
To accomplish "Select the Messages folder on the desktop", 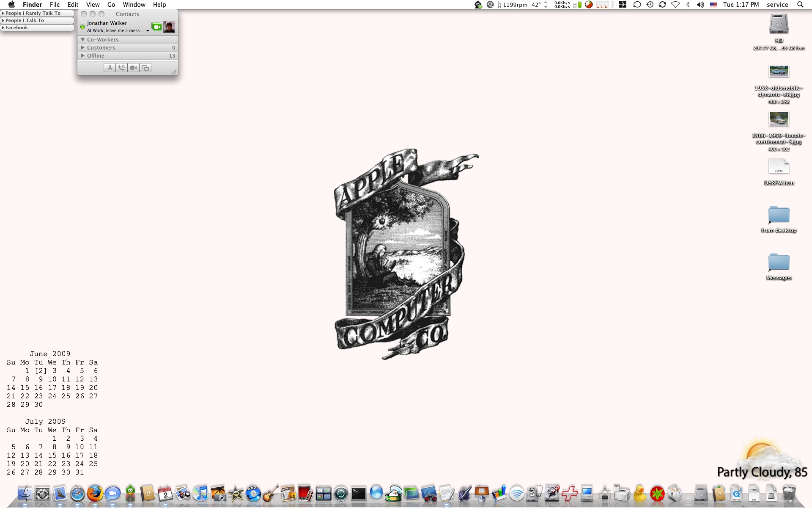I will point(779,266).
